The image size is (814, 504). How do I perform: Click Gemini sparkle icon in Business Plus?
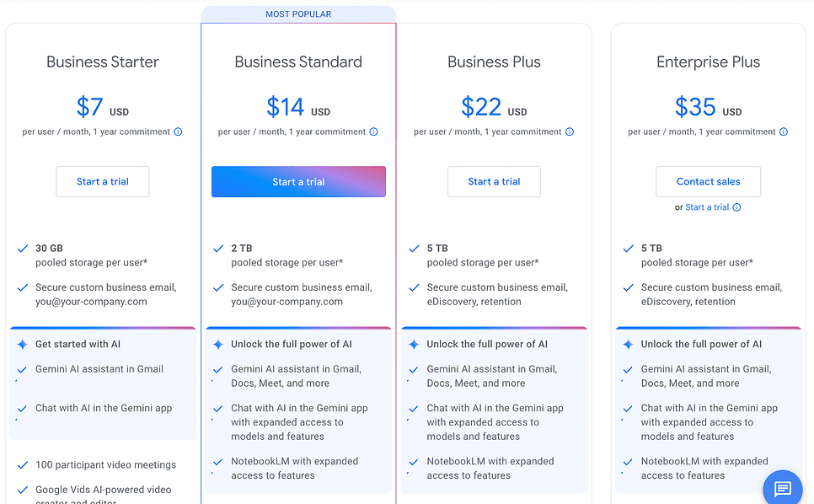[414, 345]
